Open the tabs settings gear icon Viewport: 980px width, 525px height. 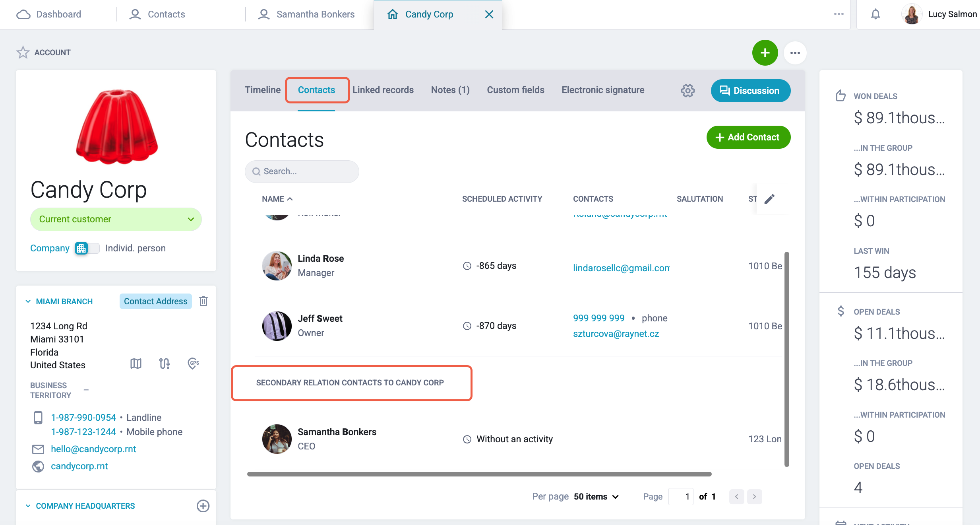pos(688,91)
